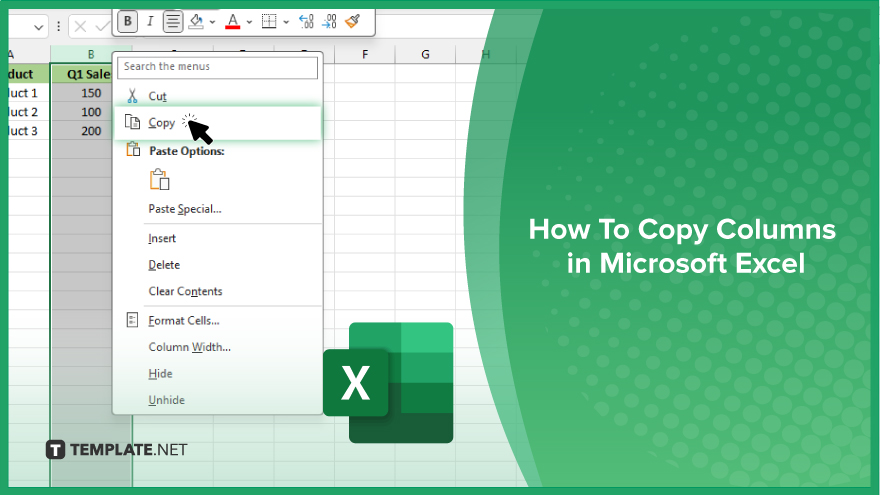The height and width of the screenshot is (495, 880).
Task: Choose Delete from the context menu
Action: [x=218, y=265]
